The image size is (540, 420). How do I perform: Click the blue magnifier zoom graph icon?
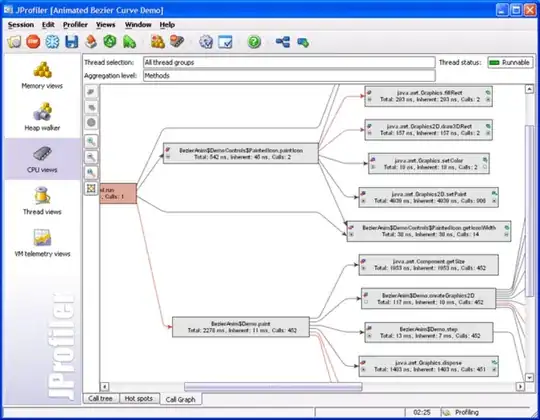tap(91, 172)
